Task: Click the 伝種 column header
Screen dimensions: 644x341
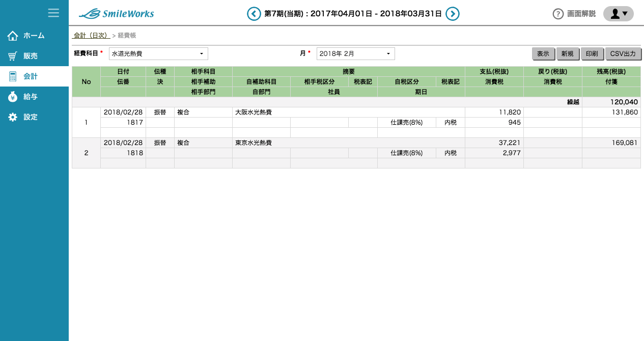Action: click(x=160, y=72)
